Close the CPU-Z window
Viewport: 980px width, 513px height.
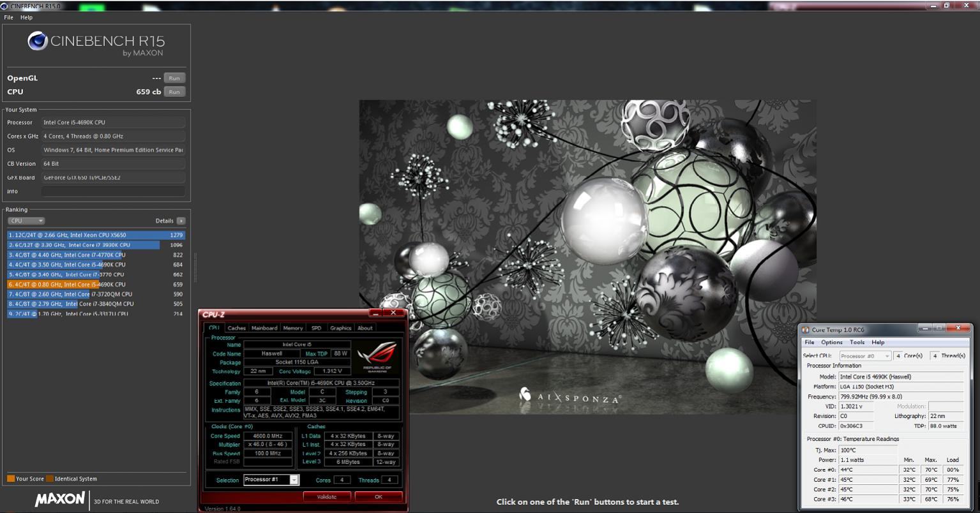(x=394, y=313)
